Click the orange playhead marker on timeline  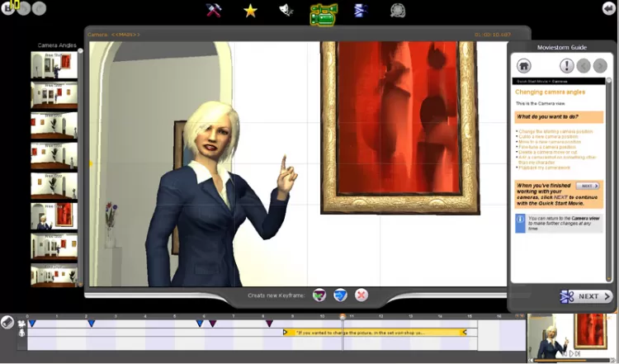pyautogui.click(x=343, y=317)
